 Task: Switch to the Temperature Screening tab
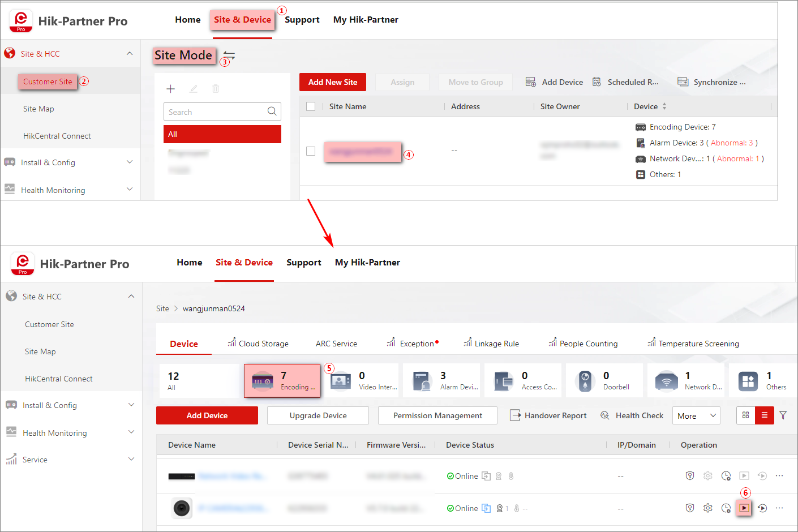pos(693,344)
